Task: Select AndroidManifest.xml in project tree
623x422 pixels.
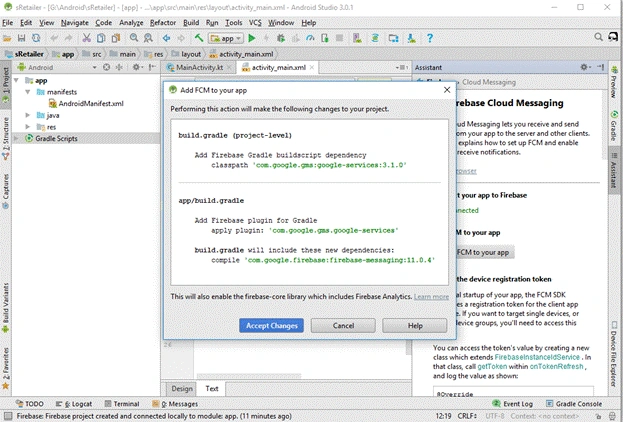Action: click(x=86, y=104)
